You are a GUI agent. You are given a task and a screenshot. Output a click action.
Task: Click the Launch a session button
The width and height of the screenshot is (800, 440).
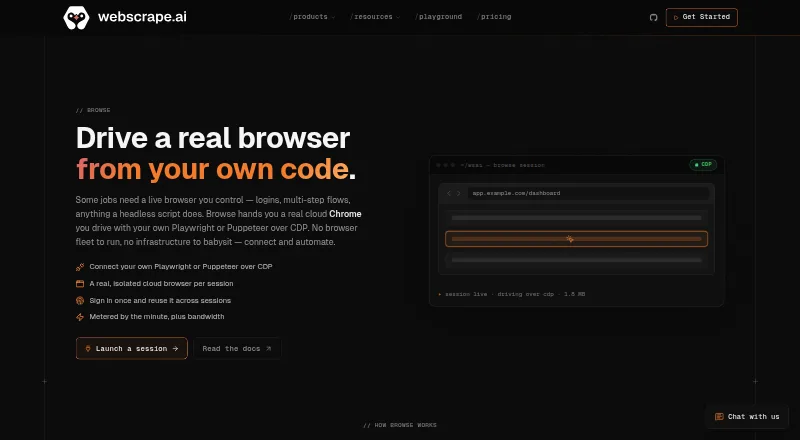132,349
